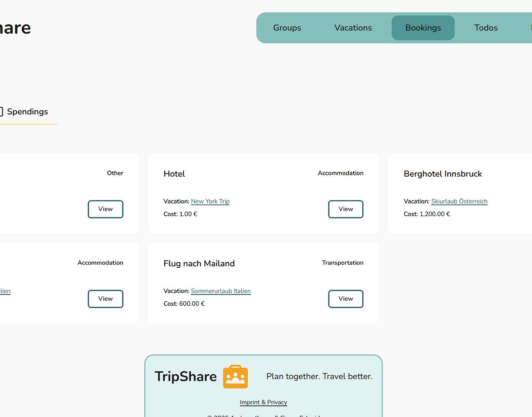Click the TripShare name in the footer
Screen dimensions: 532x417
click(186, 377)
